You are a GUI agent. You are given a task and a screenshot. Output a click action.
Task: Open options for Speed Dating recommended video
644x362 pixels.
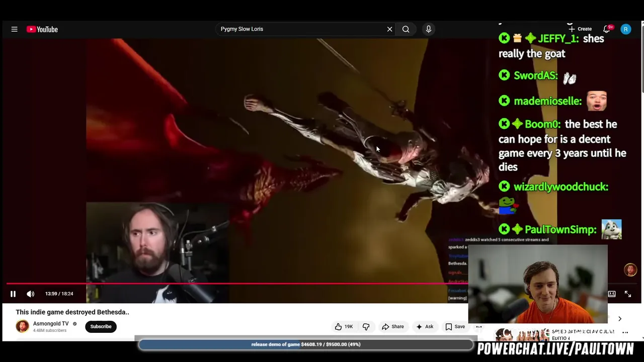[625, 332]
